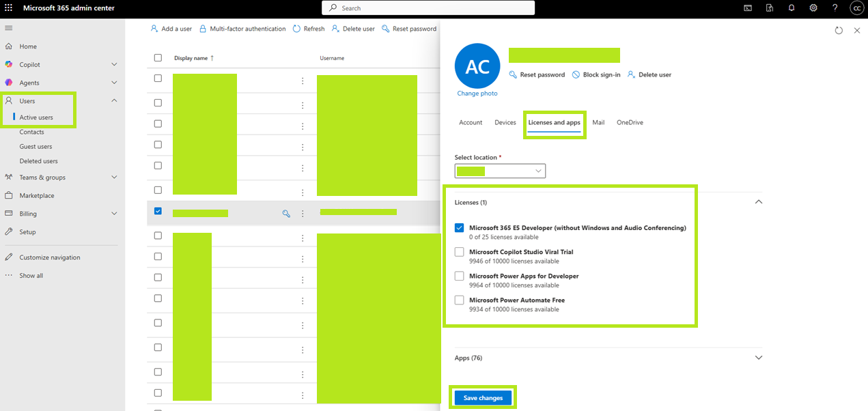
Task: Collapse the Users navigation section
Action: pos(114,101)
